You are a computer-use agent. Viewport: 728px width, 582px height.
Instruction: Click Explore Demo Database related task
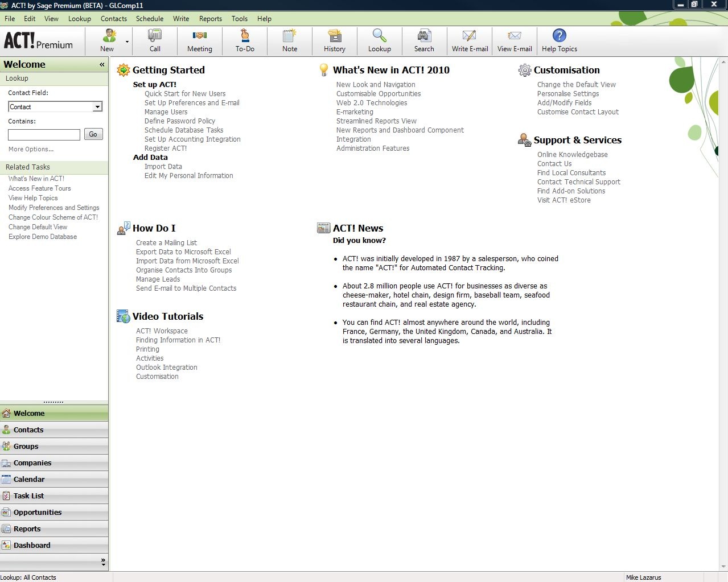coord(43,237)
